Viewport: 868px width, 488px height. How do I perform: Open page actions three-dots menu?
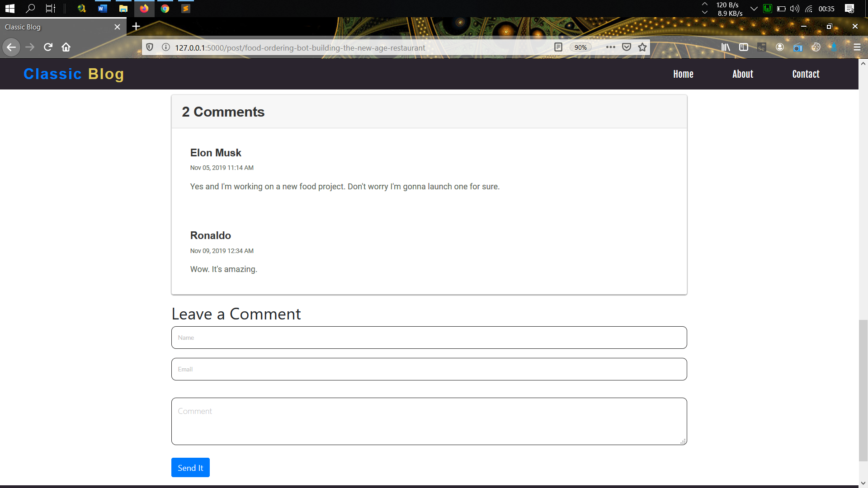610,47
